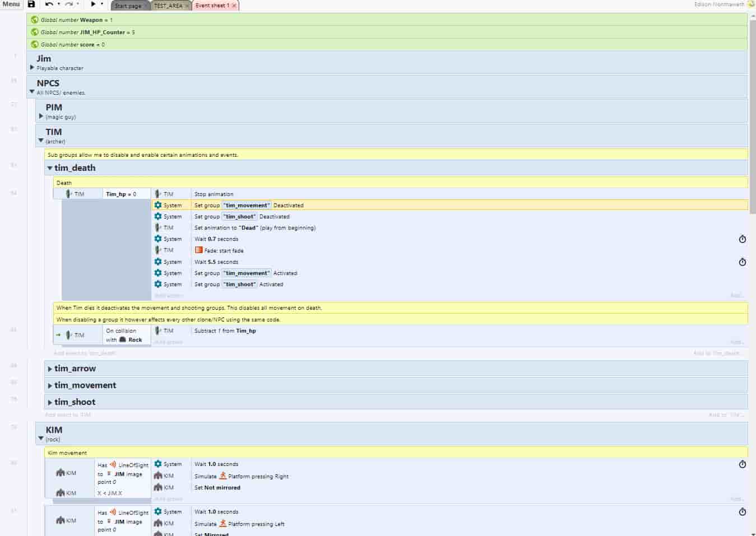
Task: Expand the PIM group
Action: click(x=41, y=116)
